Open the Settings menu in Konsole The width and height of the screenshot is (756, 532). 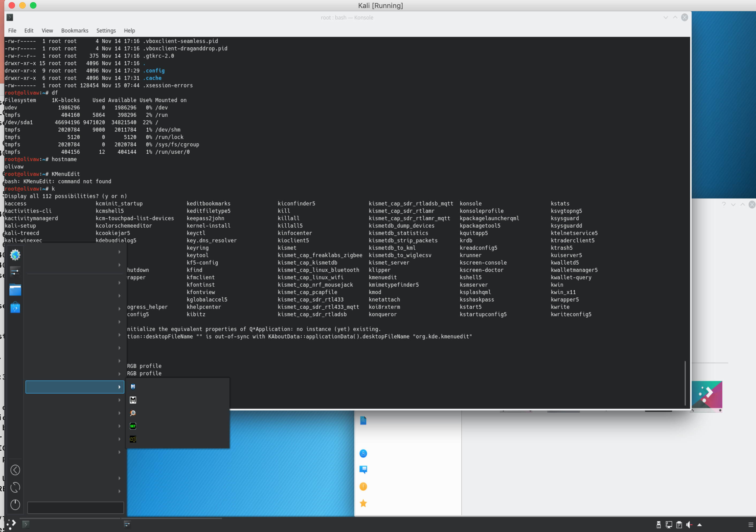point(106,30)
